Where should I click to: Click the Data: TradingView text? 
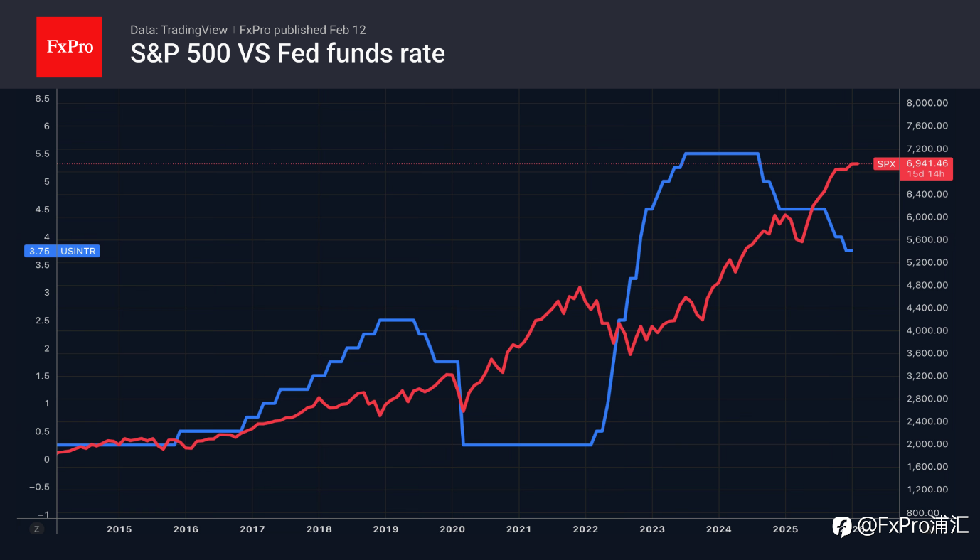[x=179, y=30]
